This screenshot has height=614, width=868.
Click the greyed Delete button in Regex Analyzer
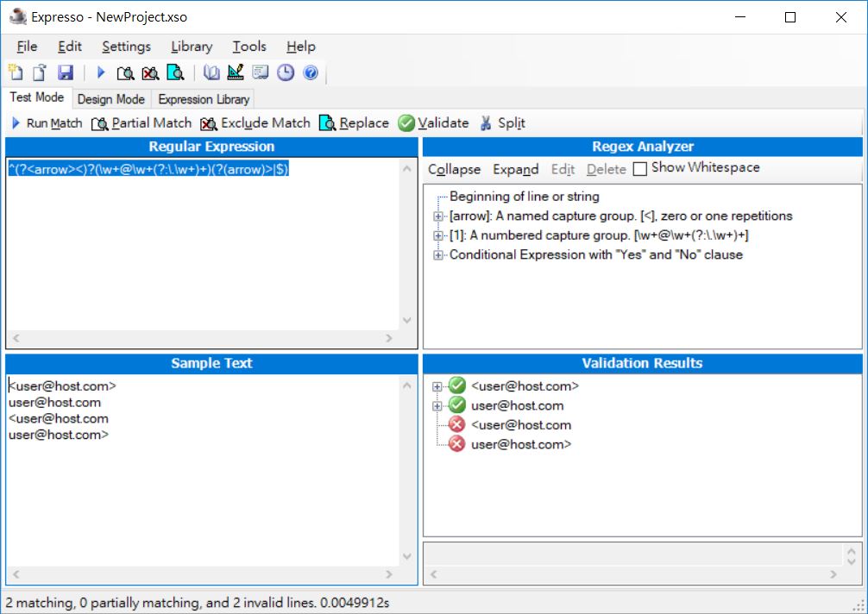pyautogui.click(x=607, y=169)
